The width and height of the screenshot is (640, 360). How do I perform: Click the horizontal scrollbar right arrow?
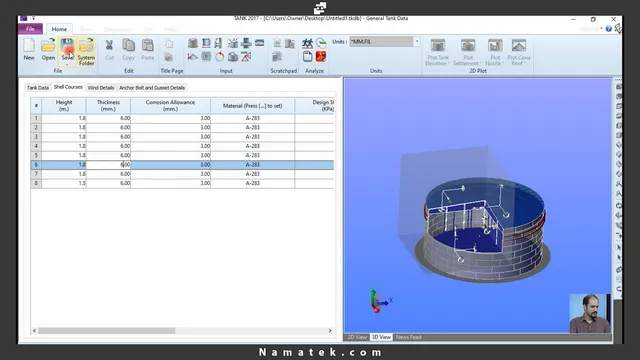pos(330,331)
